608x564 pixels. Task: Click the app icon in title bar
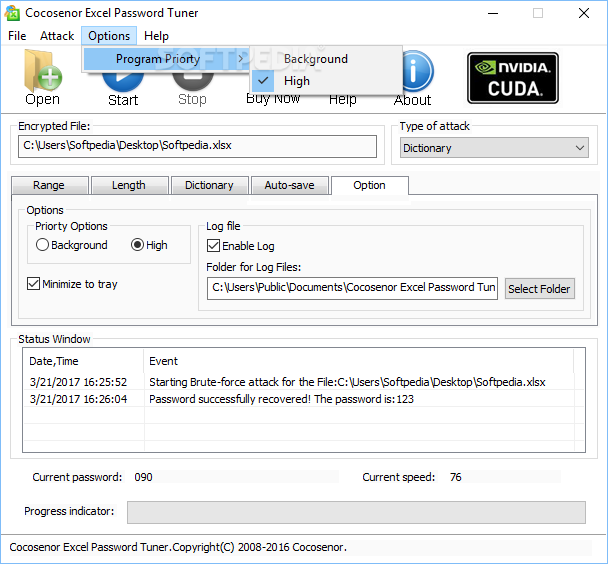[12, 13]
